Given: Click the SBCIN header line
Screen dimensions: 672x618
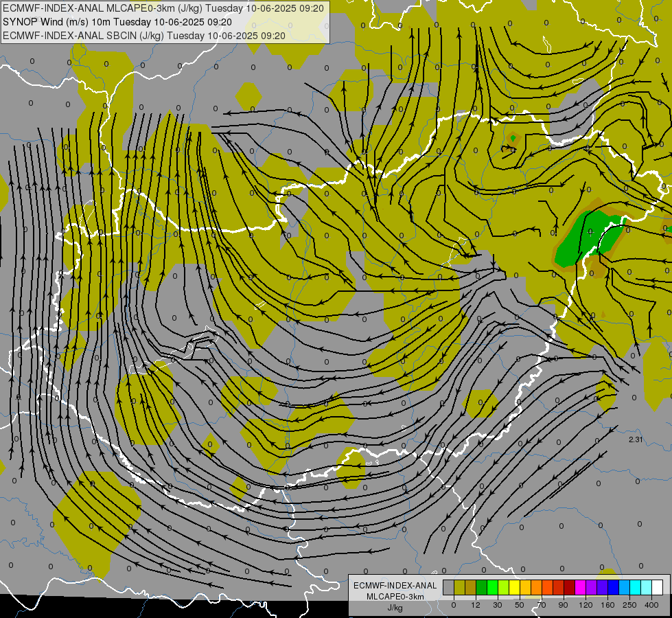Looking at the screenshot, I should click(144, 36).
